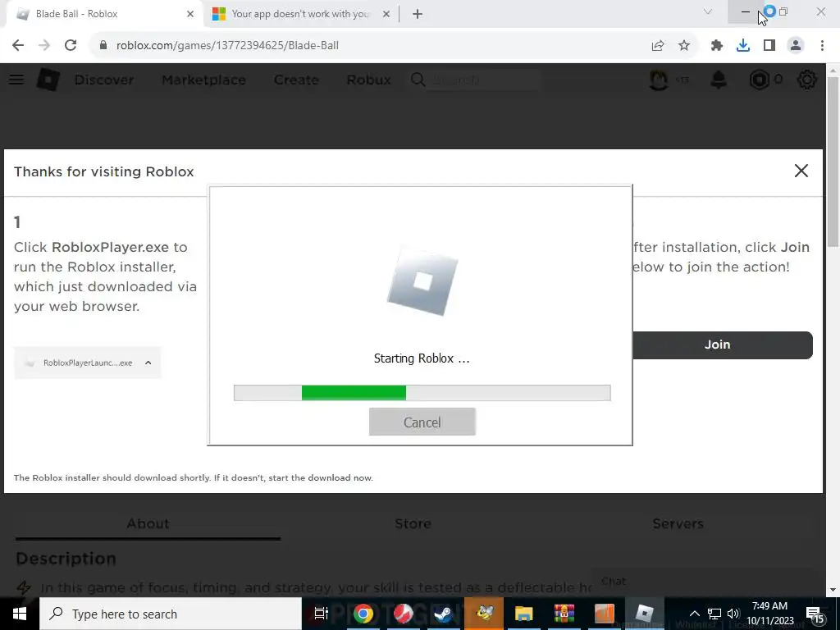Open the red-white ball taskbar app
The image size is (840, 630).
pos(403,614)
